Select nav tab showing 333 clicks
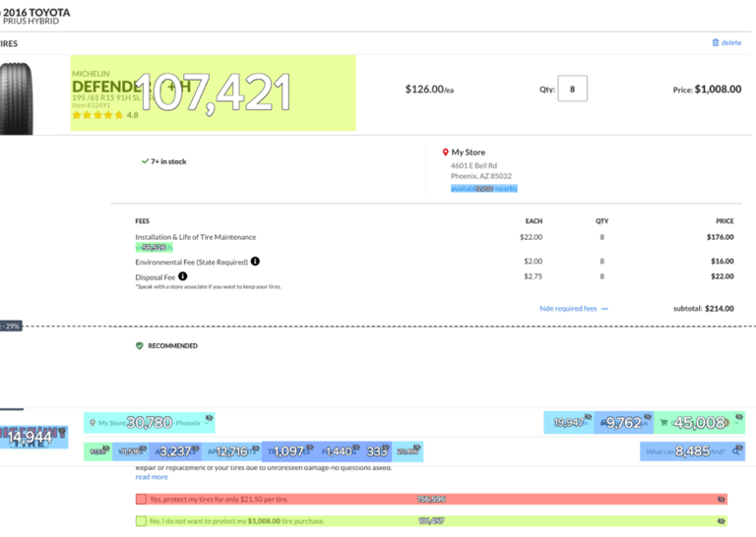Screen dimensions: 756x537 [x=377, y=451]
